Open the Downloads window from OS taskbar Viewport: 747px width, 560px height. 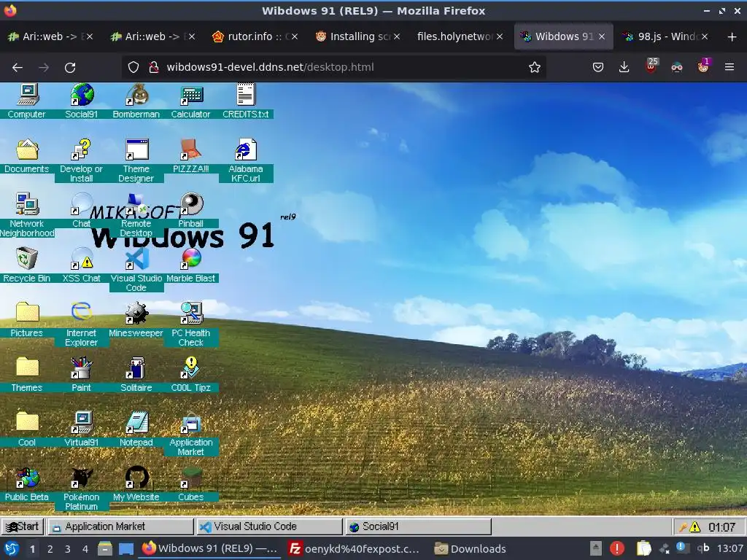tap(471, 549)
